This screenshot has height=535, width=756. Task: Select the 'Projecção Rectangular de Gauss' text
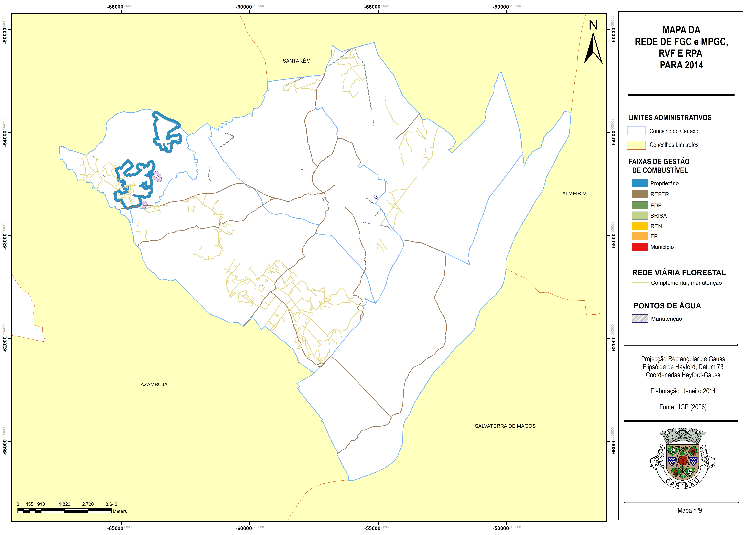click(683, 359)
